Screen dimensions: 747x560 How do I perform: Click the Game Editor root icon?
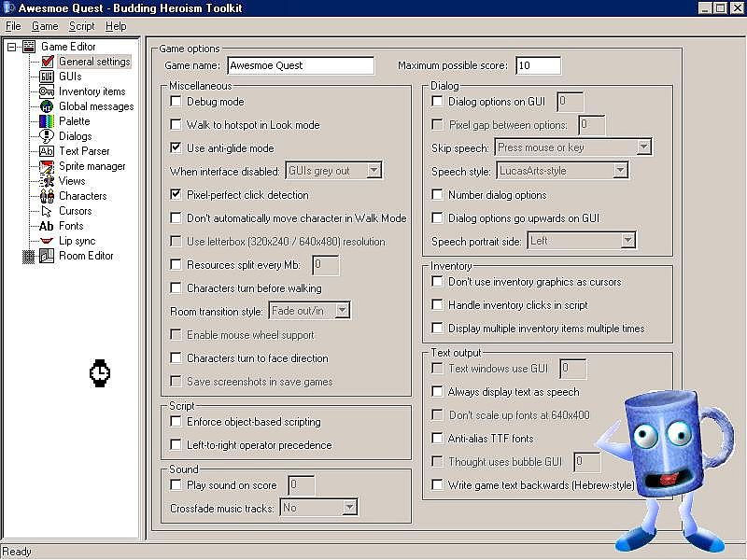pos(29,47)
